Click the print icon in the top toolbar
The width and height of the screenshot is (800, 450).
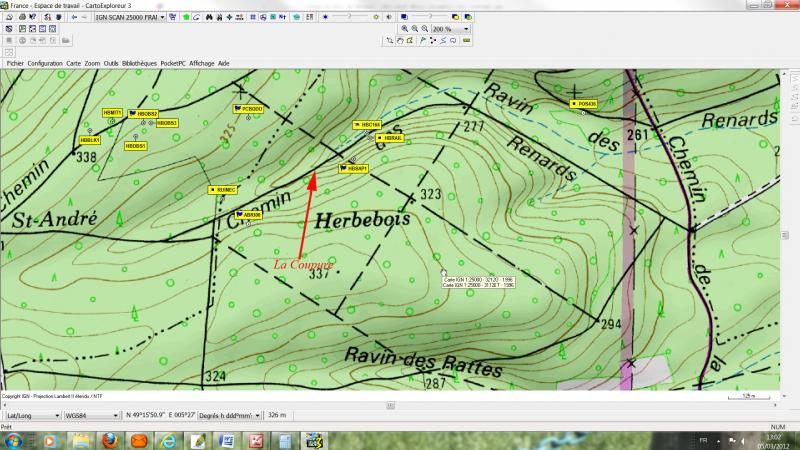[22, 17]
